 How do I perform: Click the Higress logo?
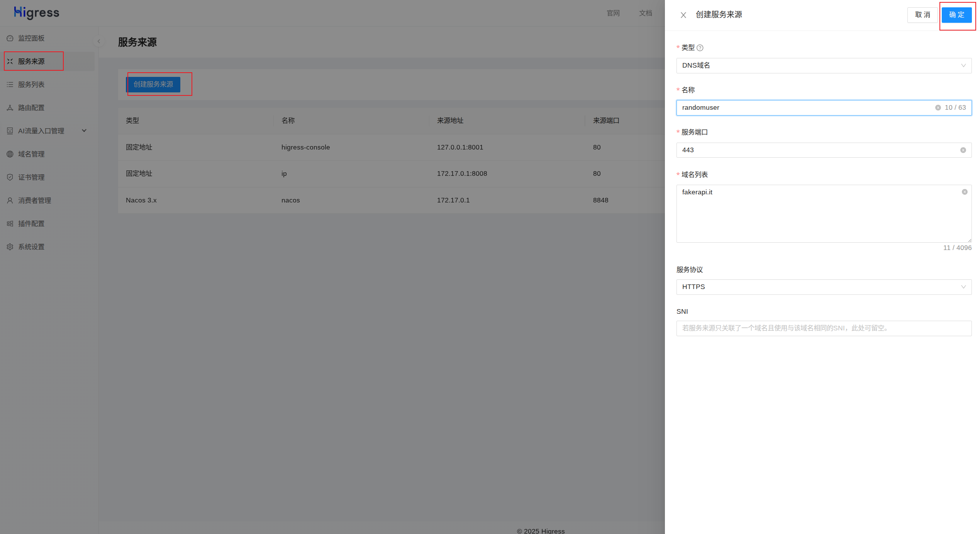point(37,13)
